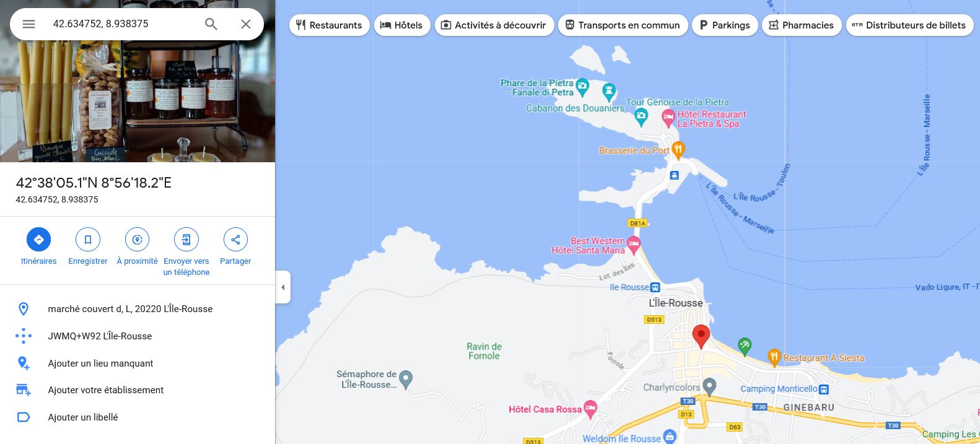Open the place photo thumbnail

click(138, 81)
